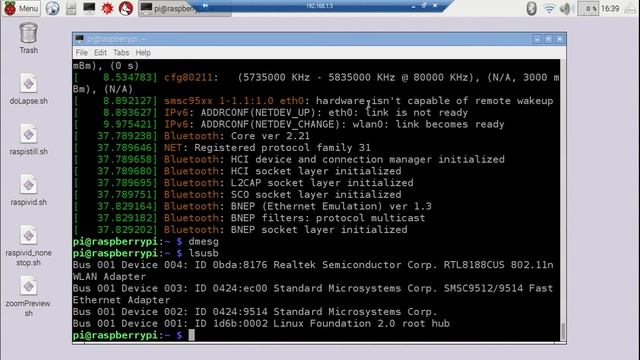Open the Bluetooth tray icon
This screenshot has width=640, height=360.
pos(531,8)
